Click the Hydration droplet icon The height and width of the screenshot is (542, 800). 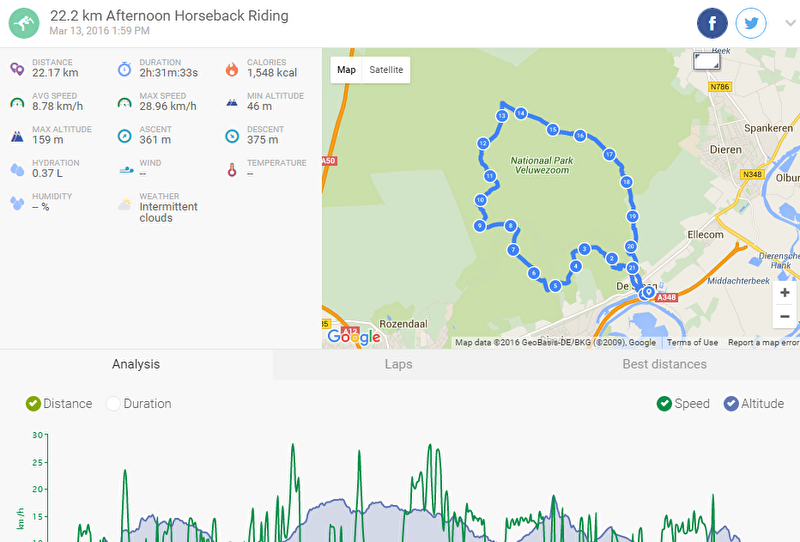click(x=17, y=169)
